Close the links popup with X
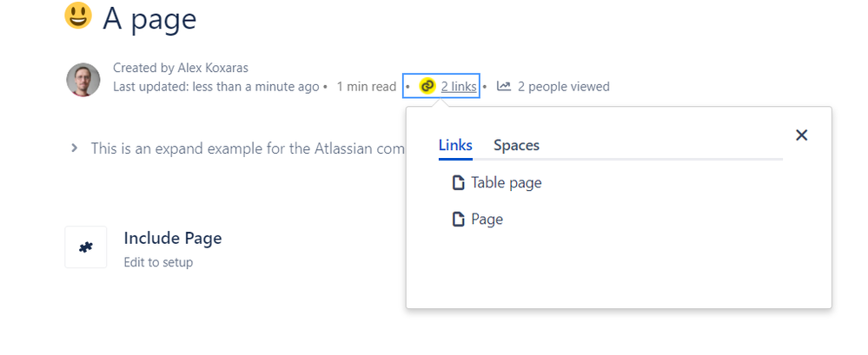The height and width of the screenshot is (355, 868). pyautogui.click(x=801, y=135)
